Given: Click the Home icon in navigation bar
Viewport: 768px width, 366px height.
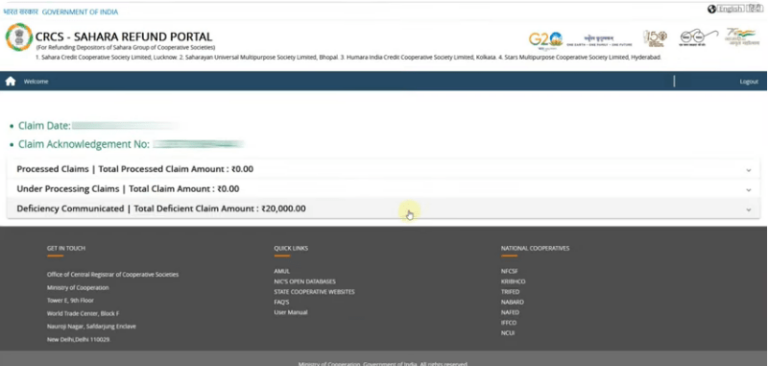Looking at the screenshot, I should 10,81.
